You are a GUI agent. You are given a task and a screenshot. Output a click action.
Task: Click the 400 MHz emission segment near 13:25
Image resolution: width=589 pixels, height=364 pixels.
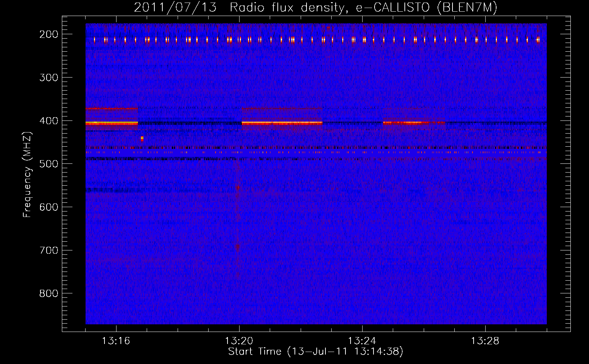414,123
